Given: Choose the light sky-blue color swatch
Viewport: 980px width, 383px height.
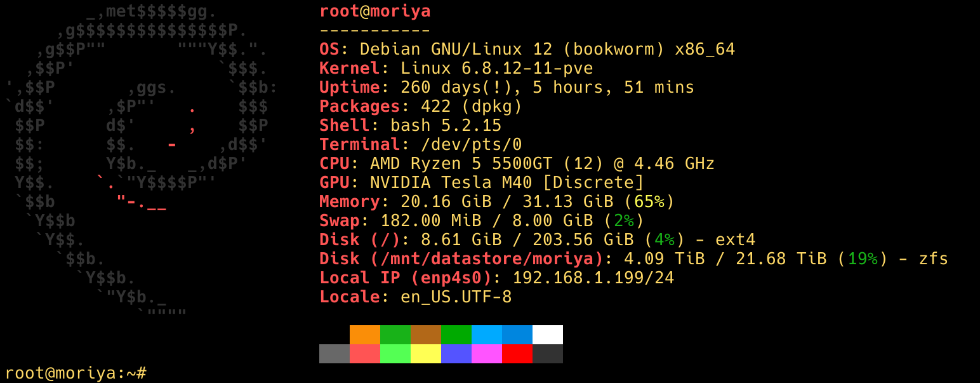Looking at the screenshot, I should [x=487, y=335].
